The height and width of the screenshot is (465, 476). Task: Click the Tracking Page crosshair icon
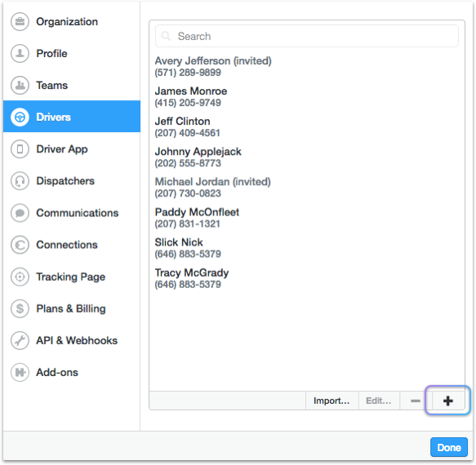coord(20,277)
